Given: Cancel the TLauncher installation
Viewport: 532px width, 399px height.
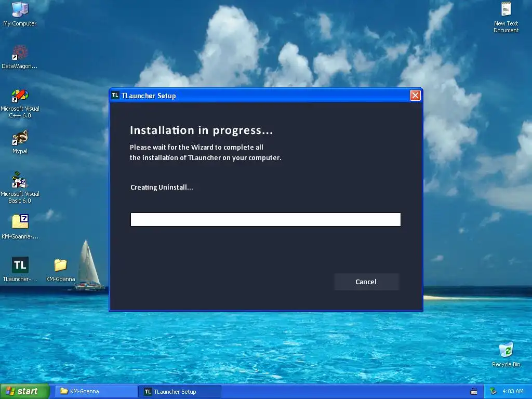Looking at the screenshot, I should pos(366,282).
